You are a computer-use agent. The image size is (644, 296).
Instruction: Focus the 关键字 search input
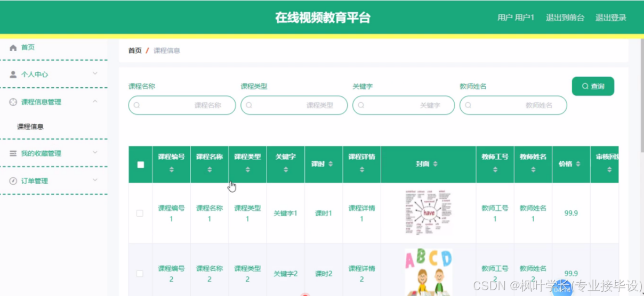tap(404, 105)
